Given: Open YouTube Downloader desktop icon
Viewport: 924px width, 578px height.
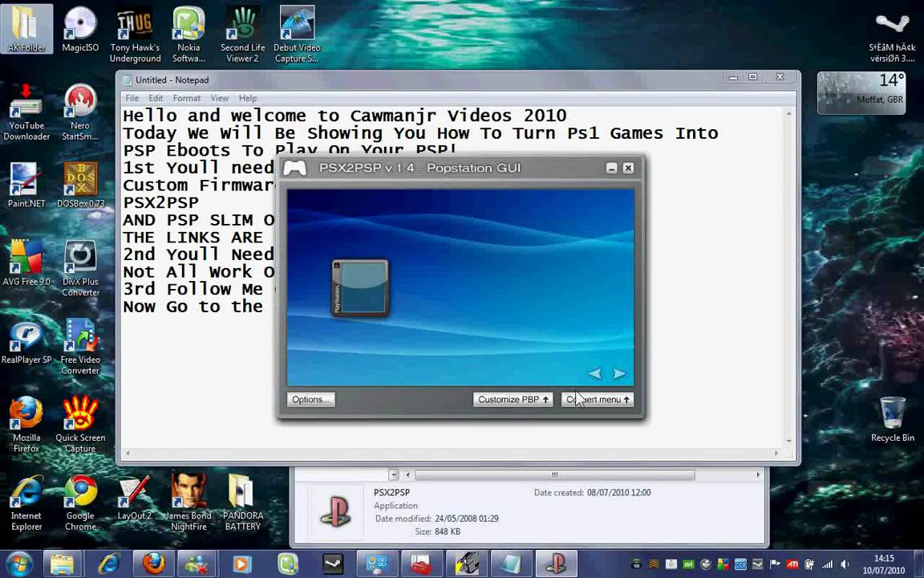Looking at the screenshot, I should coord(26,113).
